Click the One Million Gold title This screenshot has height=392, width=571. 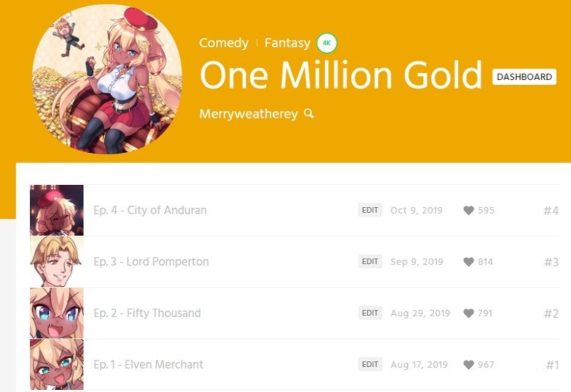click(x=341, y=75)
